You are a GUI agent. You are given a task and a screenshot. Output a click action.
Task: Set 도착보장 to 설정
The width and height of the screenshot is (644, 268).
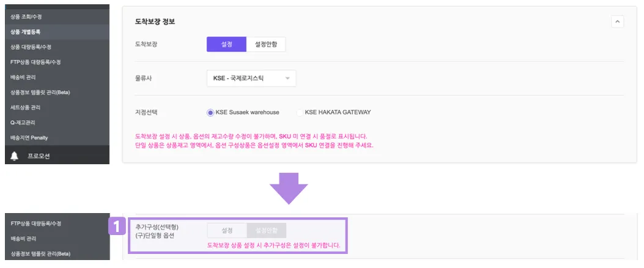[x=226, y=44]
